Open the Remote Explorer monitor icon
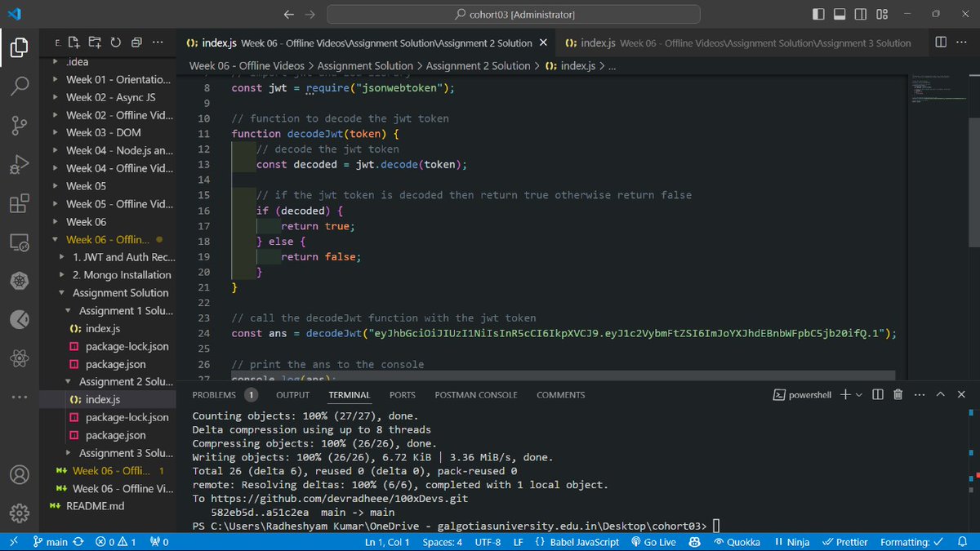 pyautogui.click(x=20, y=242)
